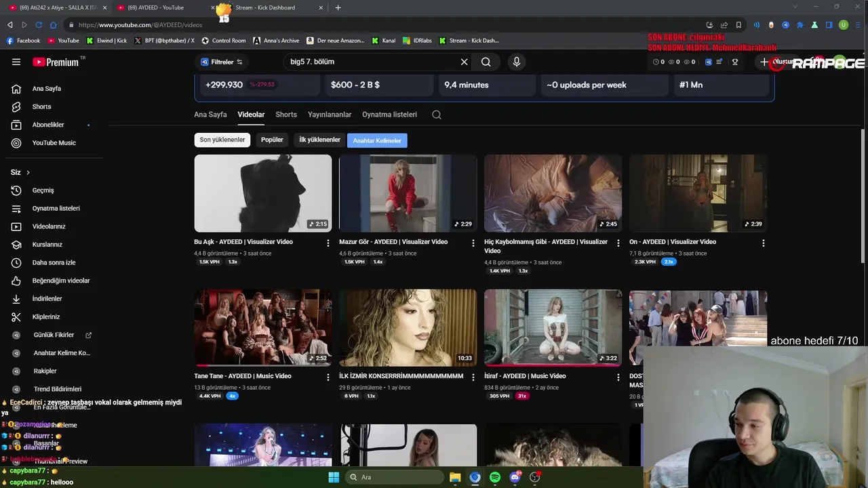Open Oynatma listeleri channel tab
This screenshot has width=868, height=488.
(x=389, y=115)
